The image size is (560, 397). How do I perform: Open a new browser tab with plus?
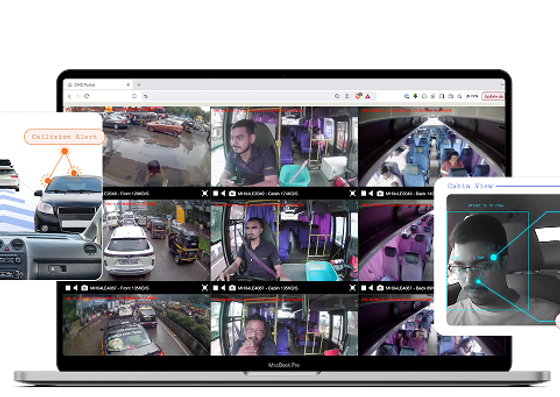139,85
